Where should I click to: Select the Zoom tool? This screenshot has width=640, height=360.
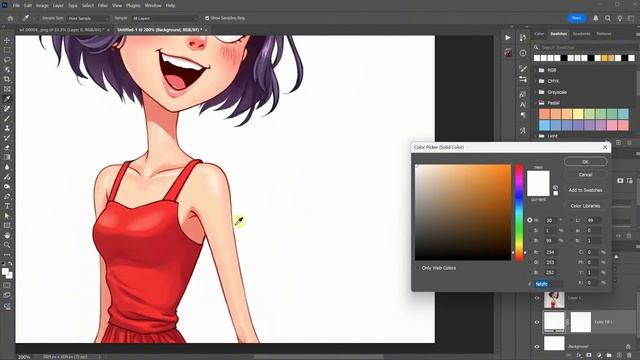7,245
